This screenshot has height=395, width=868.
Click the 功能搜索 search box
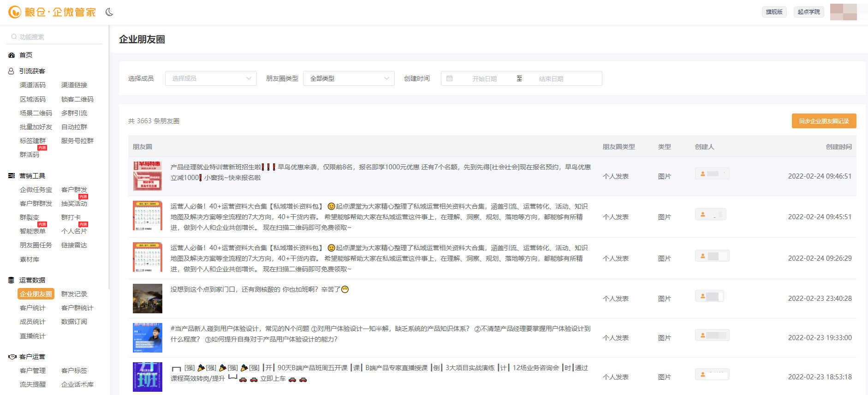(54, 37)
